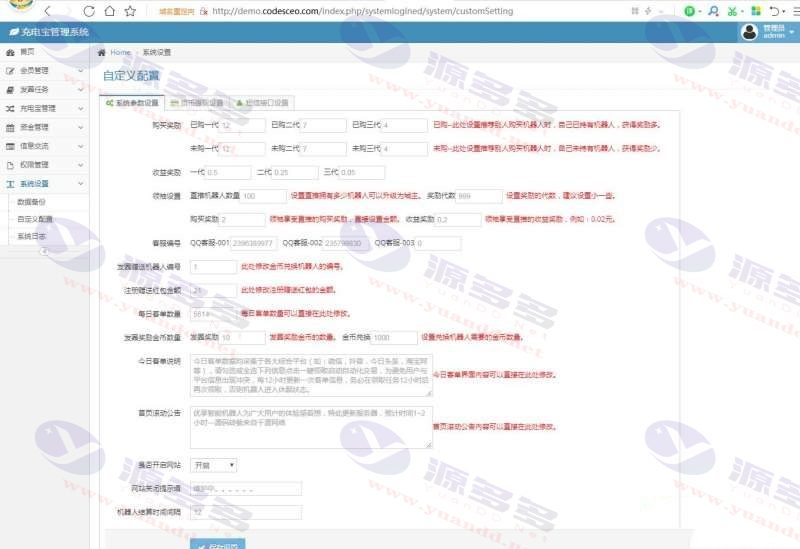Open the scissors screenshot tool in browser toolbar
Image resolution: width=800 pixels, height=549 pixels.
pyautogui.click(x=733, y=11)
